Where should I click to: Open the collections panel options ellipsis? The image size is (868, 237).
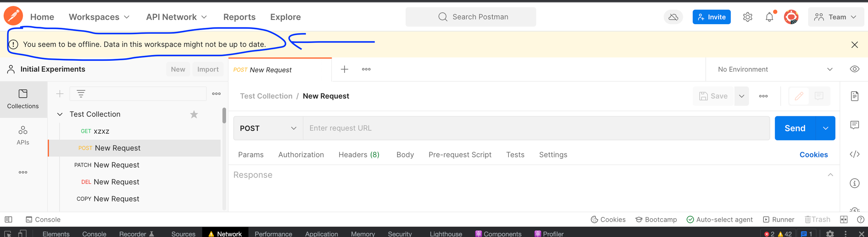[x=216, y=94]
